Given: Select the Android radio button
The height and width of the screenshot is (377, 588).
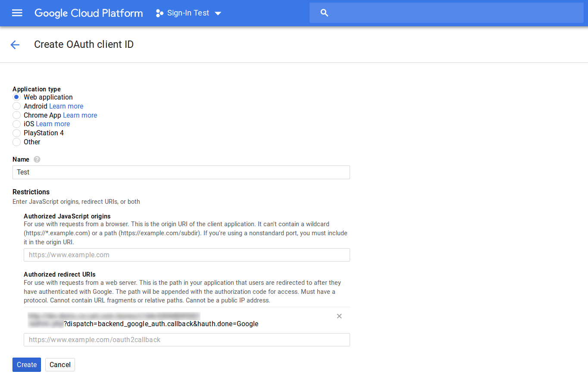Looking at the screenshot, I should click(x=16, y=106).
